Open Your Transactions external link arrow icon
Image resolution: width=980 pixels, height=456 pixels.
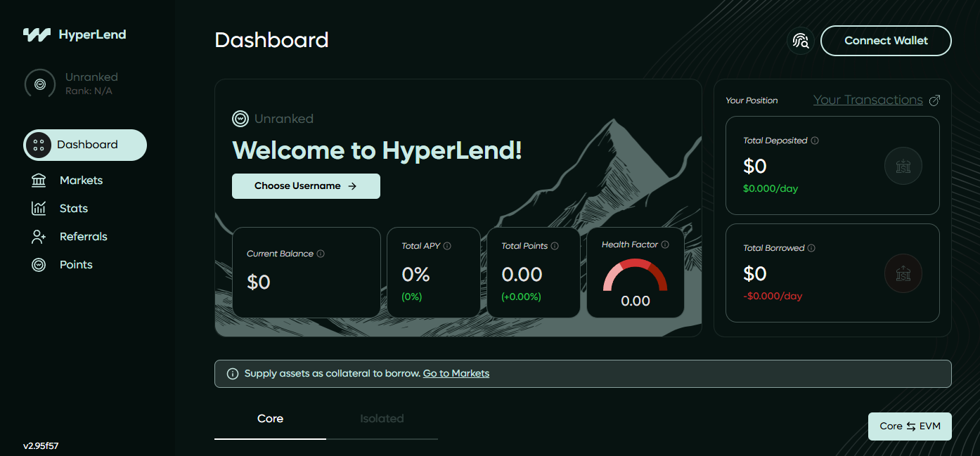click(934, 100)
